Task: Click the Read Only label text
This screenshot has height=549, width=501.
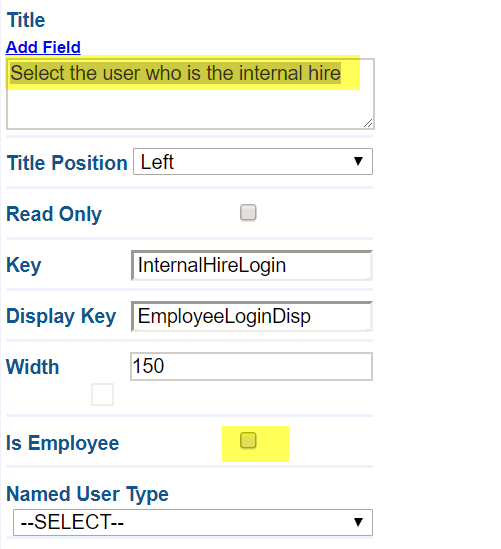Action: (54, 214)
